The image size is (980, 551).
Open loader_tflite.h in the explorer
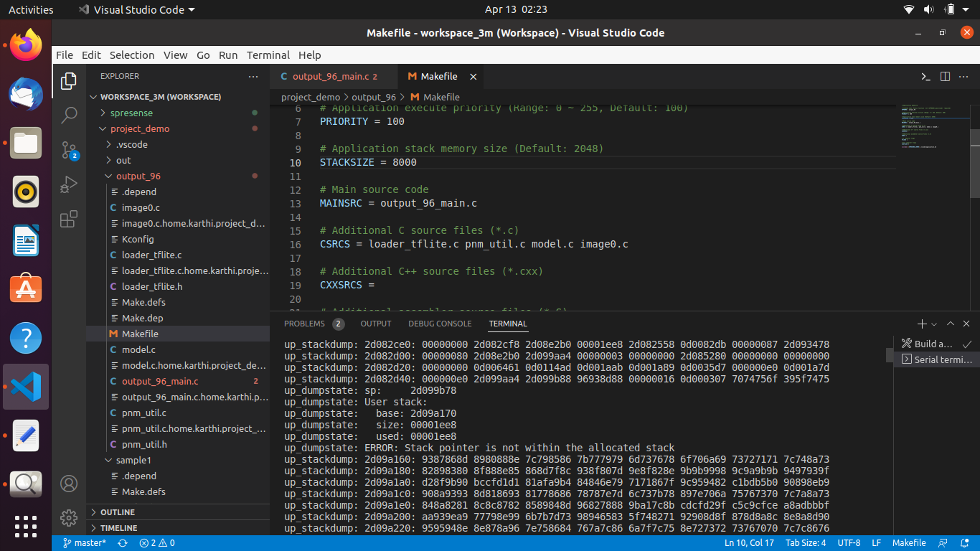click(152, 286)
